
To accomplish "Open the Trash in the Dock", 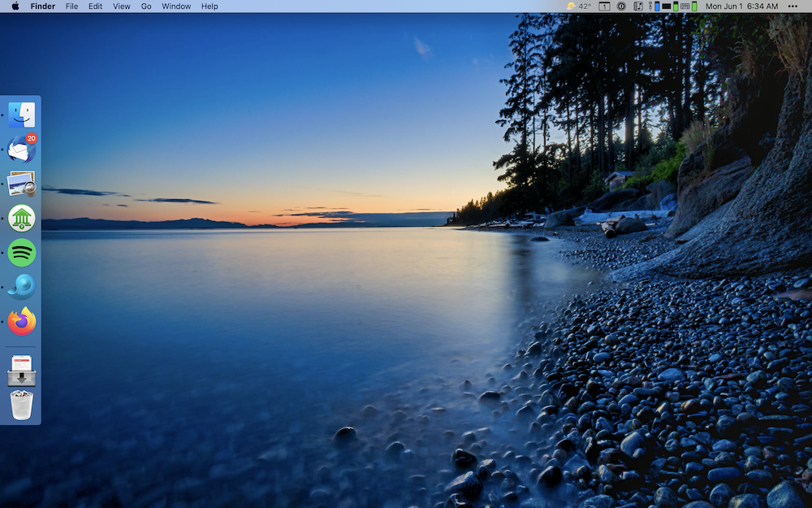I will click(x=22, y=405).
